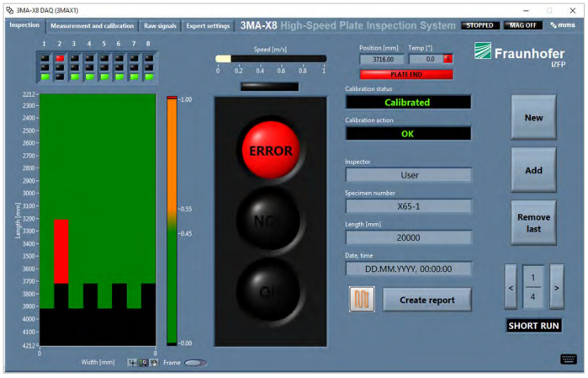Click the red X next to Temp field

coord(448,59)
